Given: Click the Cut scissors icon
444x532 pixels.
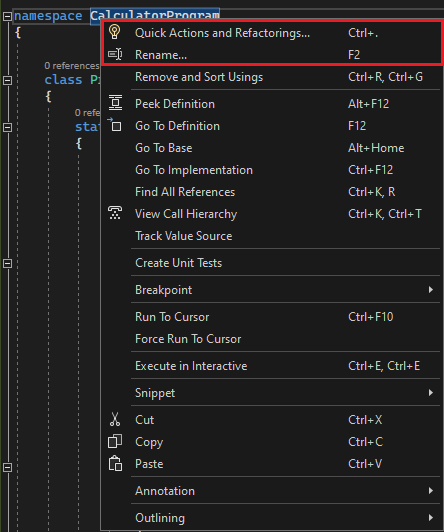Looking at the screenshot, I should pyautogui.click(x=115, y=419).
